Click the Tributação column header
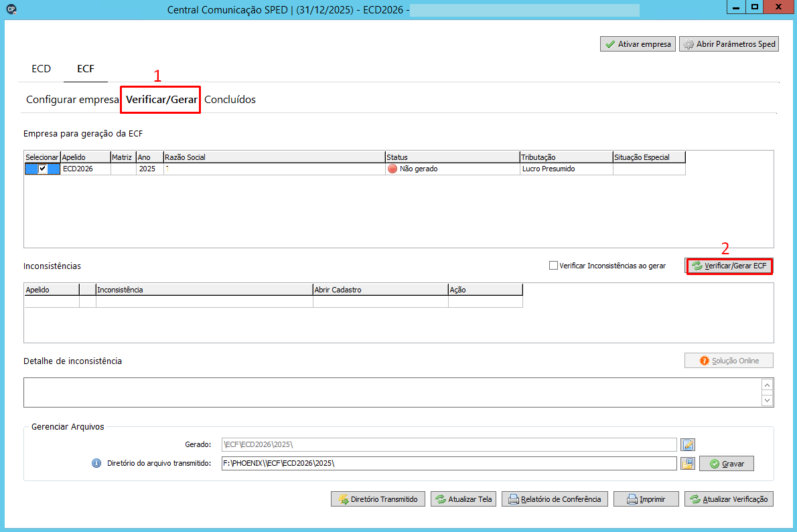The width and height of the screenshot is (797, 532). (x=566, y=157)
